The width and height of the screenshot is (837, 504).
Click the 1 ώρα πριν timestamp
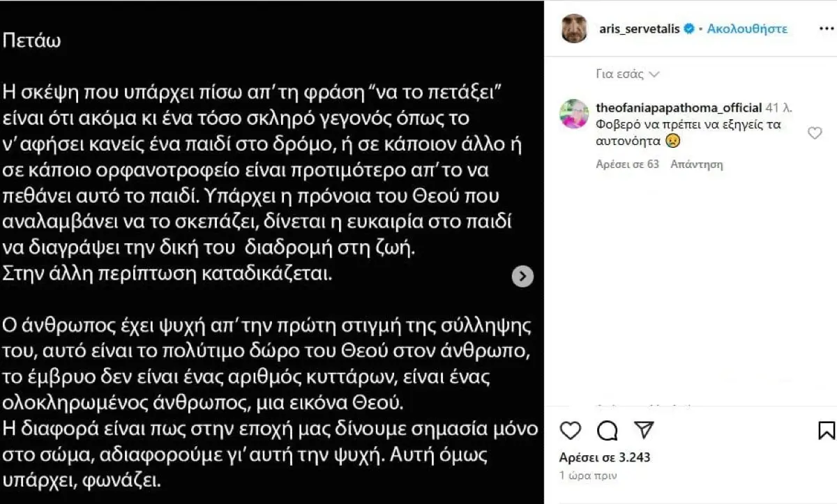pos(587,475)
